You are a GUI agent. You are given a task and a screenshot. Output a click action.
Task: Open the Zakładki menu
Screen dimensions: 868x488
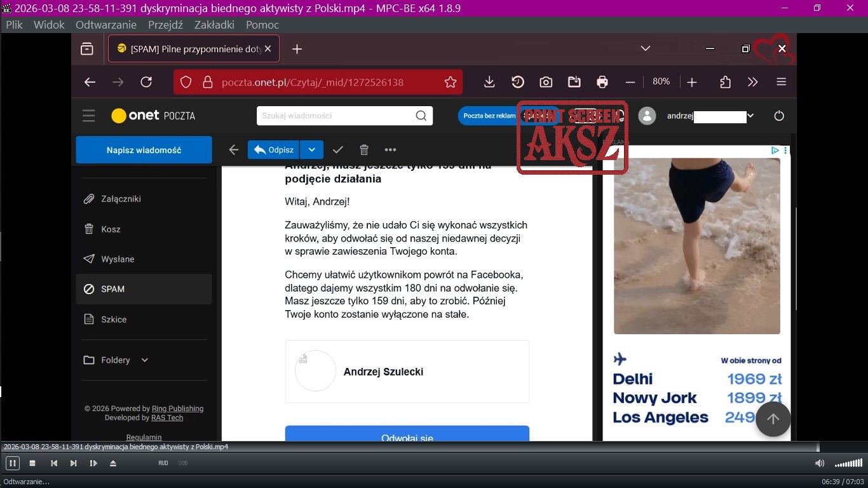pyautogui.click(x=214, y=25)
